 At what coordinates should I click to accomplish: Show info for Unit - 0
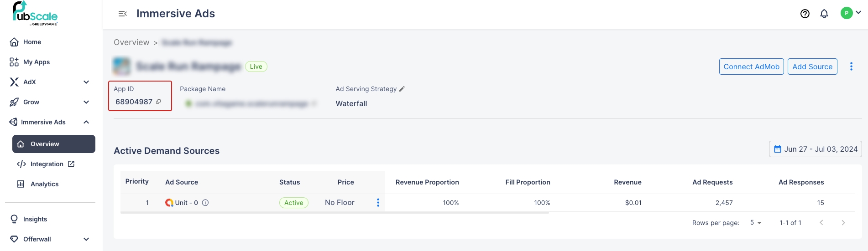[x=205, y=203]
